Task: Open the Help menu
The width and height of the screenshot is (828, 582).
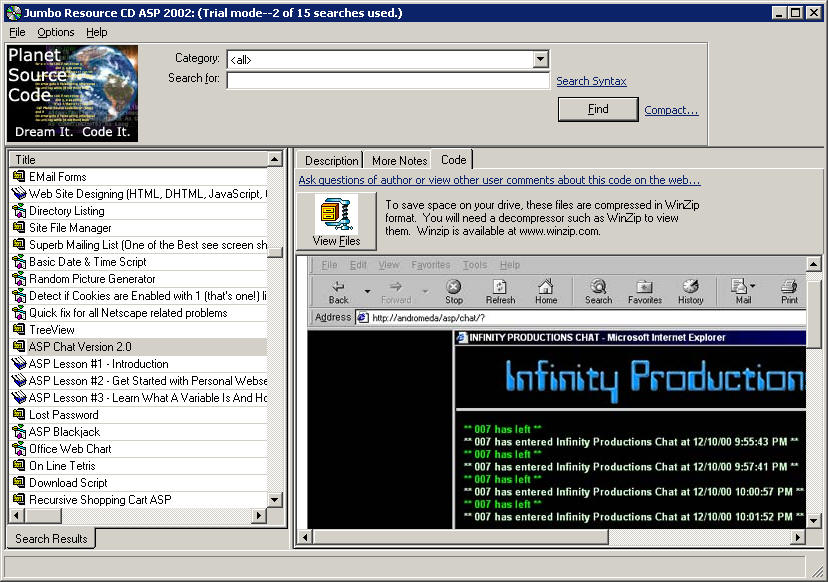Action: click(97, 32)
